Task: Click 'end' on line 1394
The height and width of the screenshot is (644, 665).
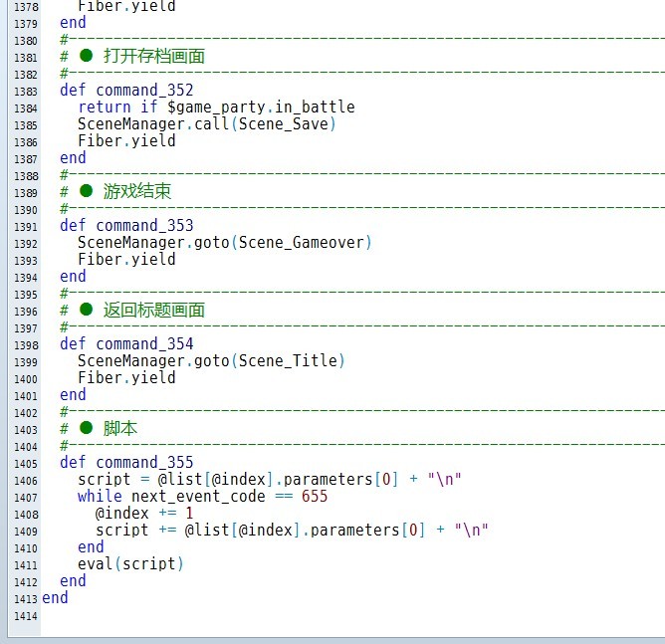Action: click(x=73, y=277)
